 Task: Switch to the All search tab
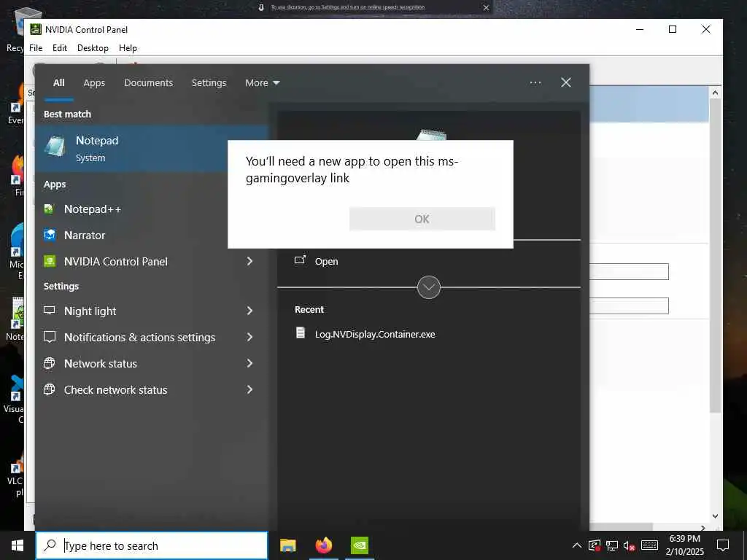(x=59, y=83)
